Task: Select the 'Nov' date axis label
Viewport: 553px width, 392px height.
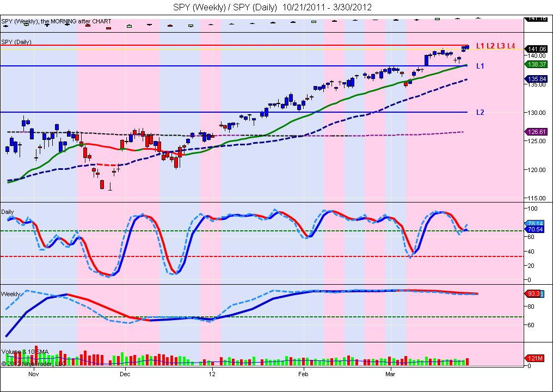Action: (34, 374)
